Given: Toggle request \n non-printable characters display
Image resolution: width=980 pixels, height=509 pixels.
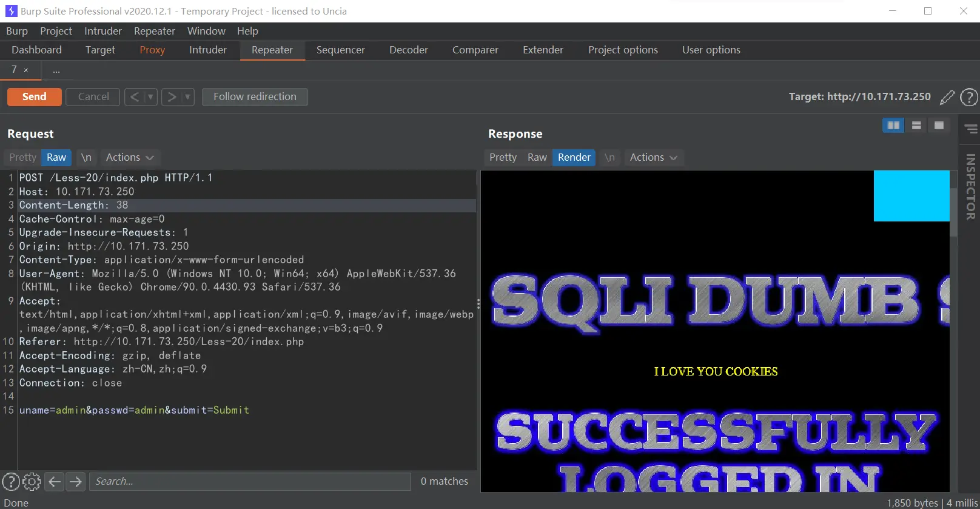Looking at the screenshot, I should pos(86,157).
